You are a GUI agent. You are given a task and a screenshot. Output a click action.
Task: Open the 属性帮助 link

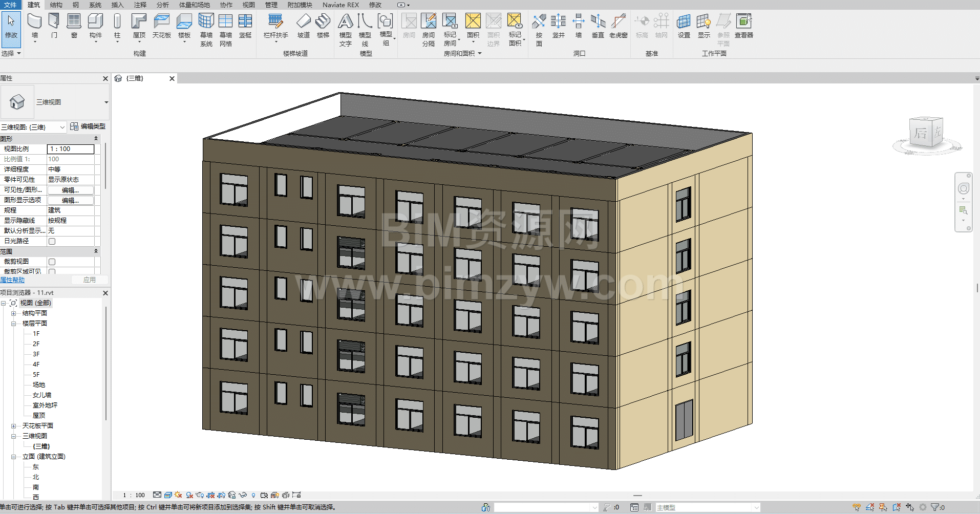click(12, 280)
